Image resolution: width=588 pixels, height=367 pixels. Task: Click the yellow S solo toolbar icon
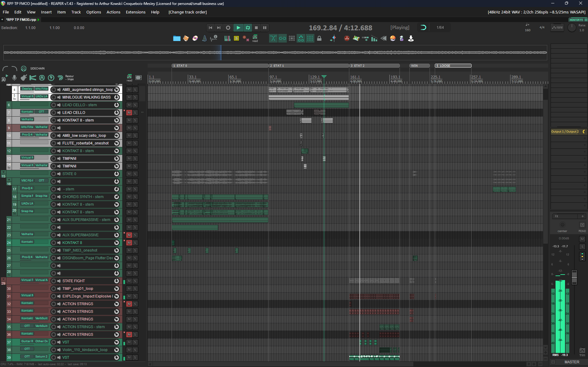point(236,39)
